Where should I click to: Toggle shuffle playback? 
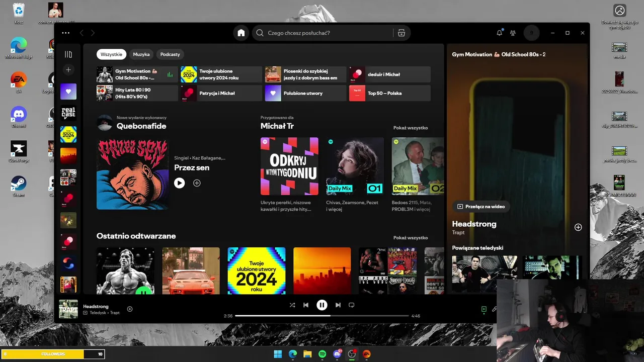click(x=292, y=305)
